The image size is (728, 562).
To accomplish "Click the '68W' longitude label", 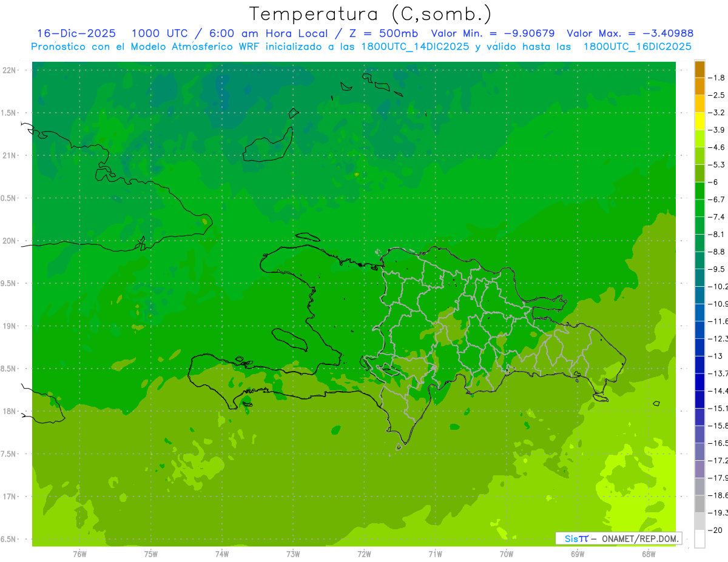I will click(x=649, y=554).
